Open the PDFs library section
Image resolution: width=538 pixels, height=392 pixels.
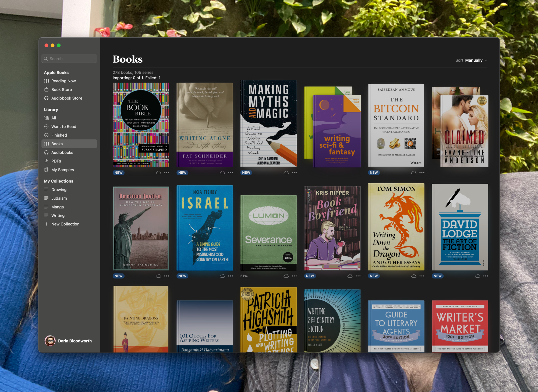click(56, 161)
